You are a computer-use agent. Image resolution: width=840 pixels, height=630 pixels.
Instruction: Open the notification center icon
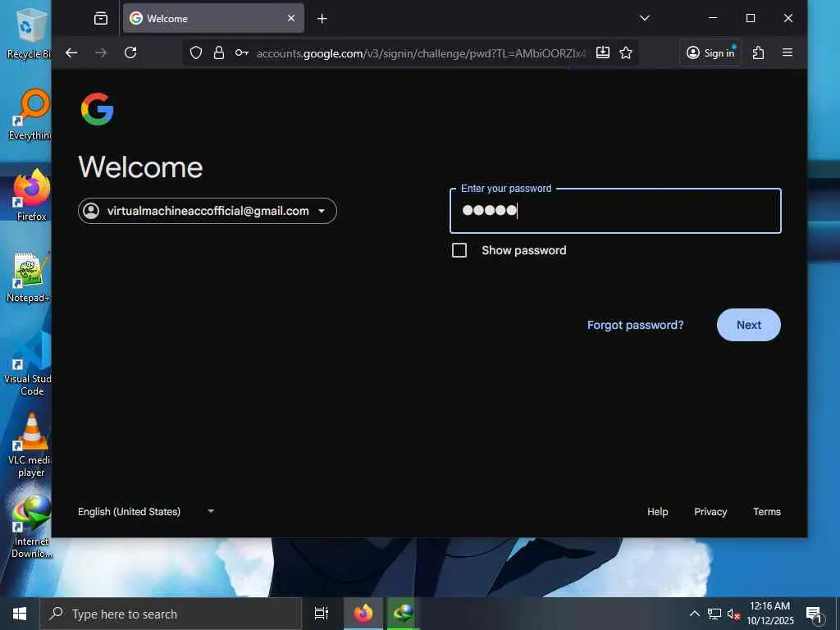click(815, 614)
